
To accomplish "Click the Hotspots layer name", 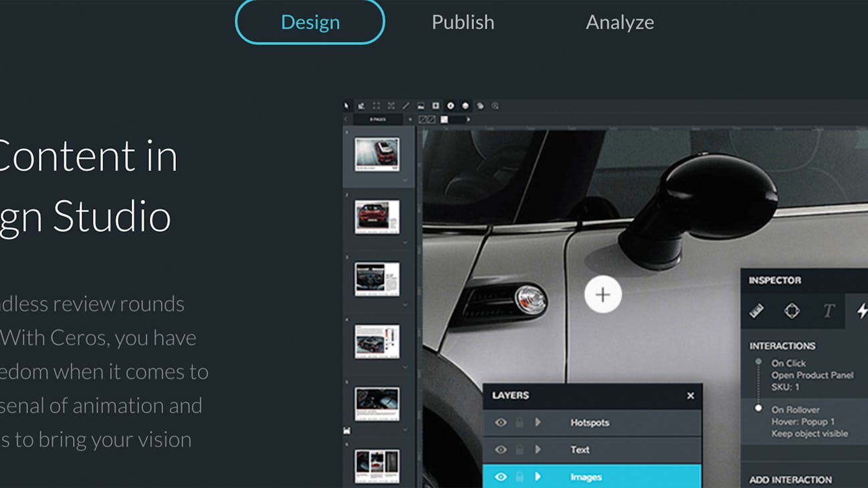I will [589, 422].
